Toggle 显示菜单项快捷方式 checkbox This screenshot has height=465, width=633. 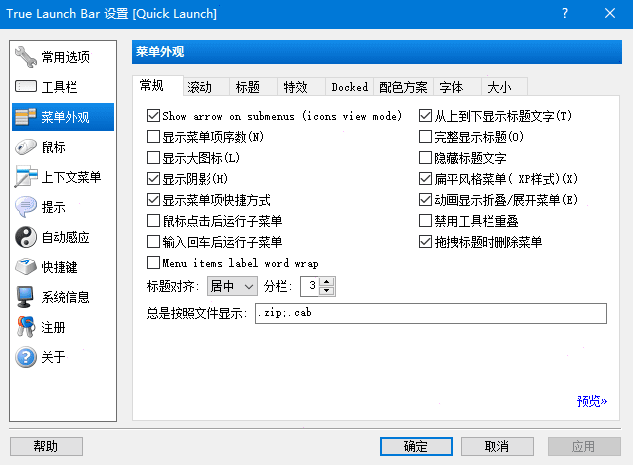click(153, 200)
